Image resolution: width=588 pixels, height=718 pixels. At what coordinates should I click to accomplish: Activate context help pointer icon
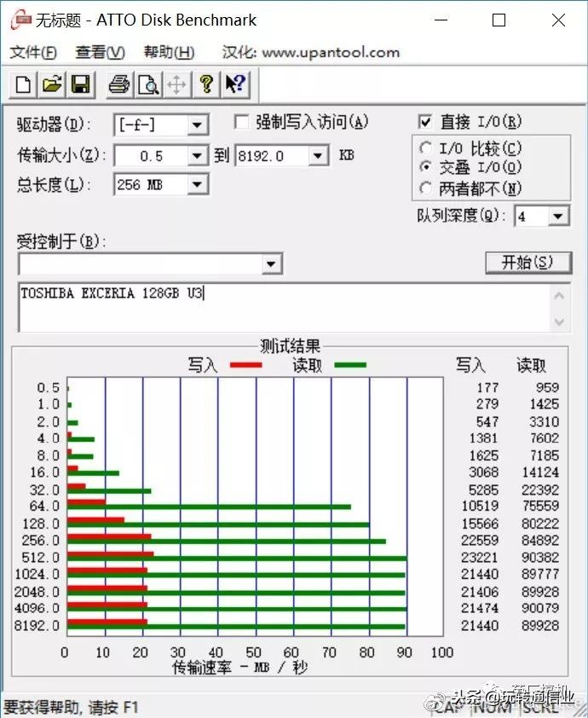236,84
